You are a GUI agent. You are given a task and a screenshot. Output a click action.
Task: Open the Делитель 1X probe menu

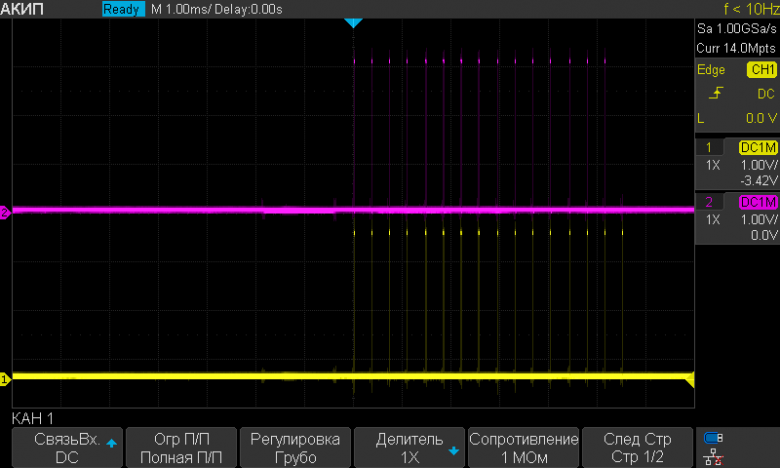pos(409,448)
